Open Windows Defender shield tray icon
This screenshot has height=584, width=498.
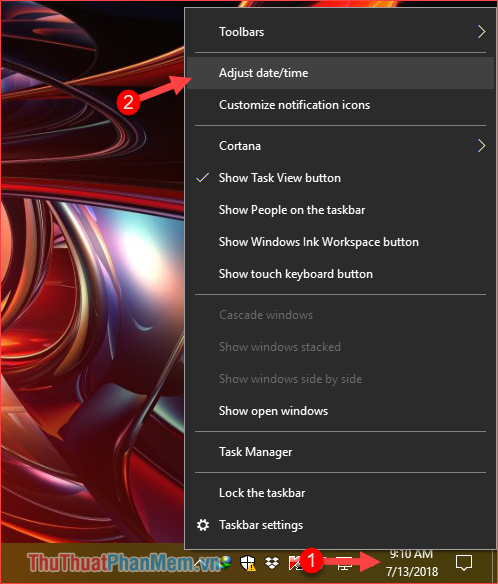tap(248, 562)
